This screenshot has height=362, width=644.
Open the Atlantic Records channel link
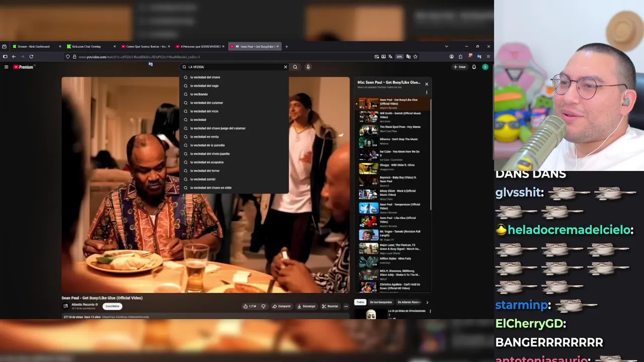(84, 305)
